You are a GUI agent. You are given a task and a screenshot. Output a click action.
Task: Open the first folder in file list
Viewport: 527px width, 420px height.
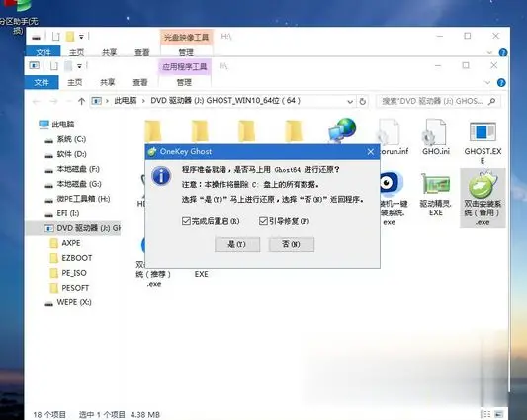(153, 131)
